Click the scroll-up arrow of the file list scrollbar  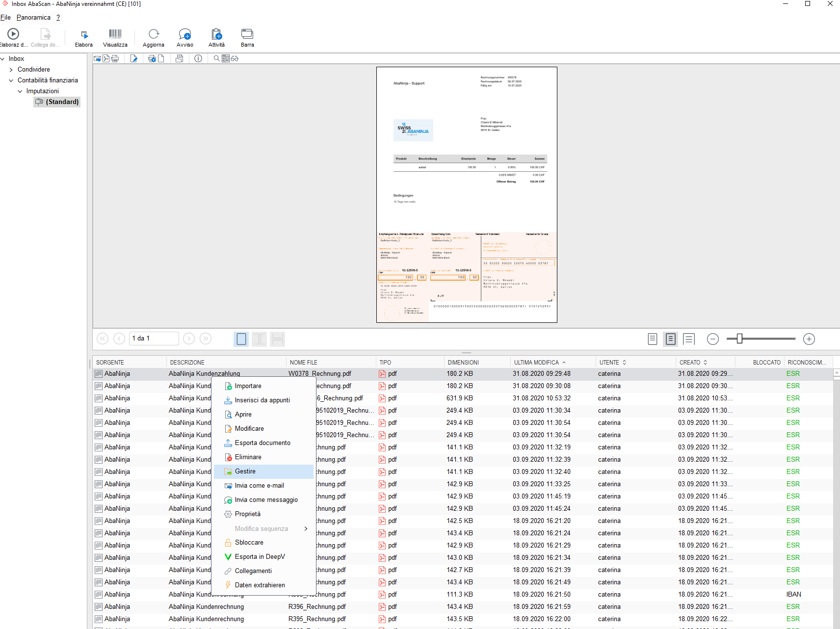[837, 373]
